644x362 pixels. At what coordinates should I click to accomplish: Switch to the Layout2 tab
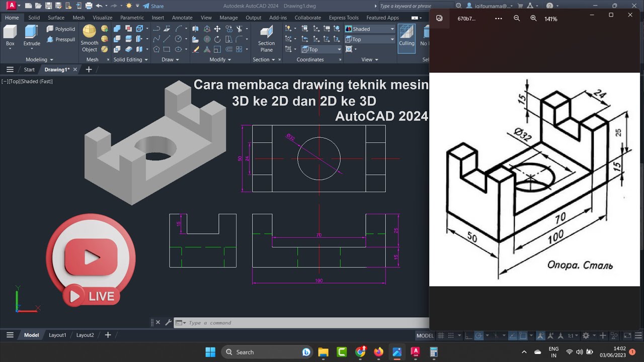85,335
